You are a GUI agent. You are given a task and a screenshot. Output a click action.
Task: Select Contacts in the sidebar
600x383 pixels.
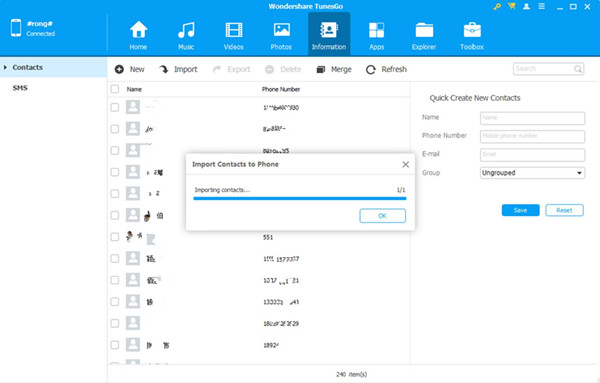pyautogui.click(x=54, y=67)
